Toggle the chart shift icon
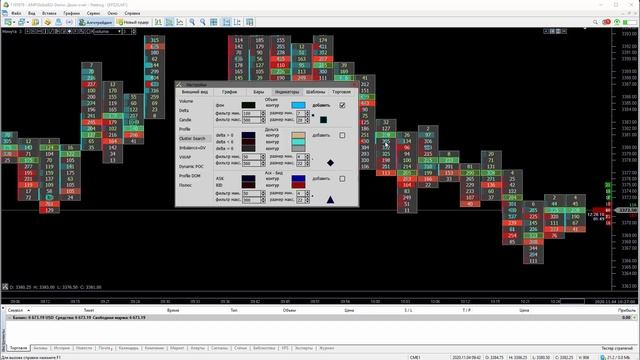Screen dimensions: 640x360 tap(237, 22)
